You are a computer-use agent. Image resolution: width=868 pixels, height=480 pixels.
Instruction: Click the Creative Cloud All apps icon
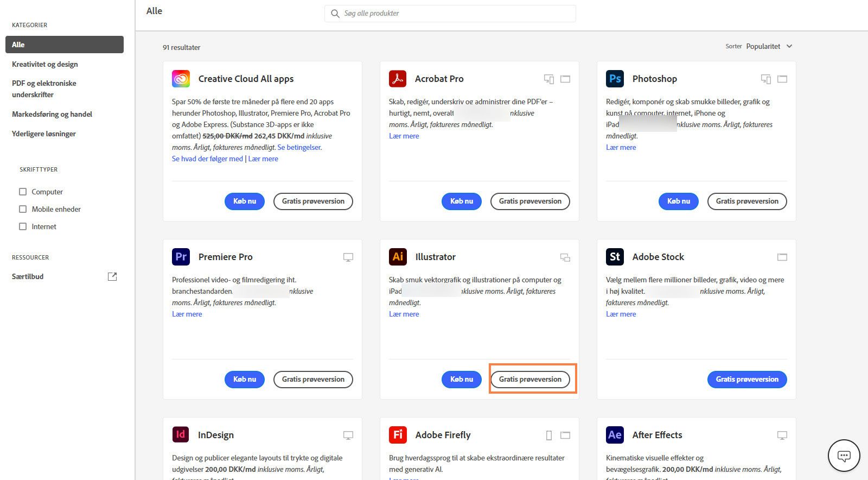click(181, 79)
